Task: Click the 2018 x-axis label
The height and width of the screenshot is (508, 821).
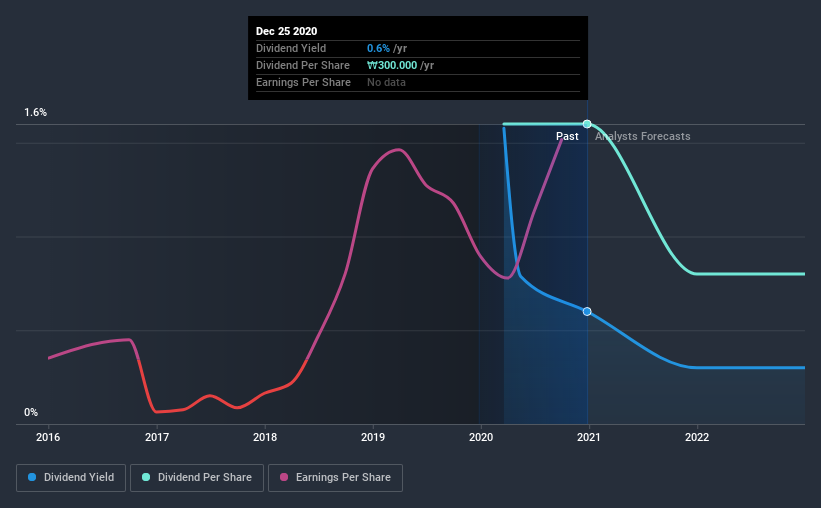Action: click(265, 437)
